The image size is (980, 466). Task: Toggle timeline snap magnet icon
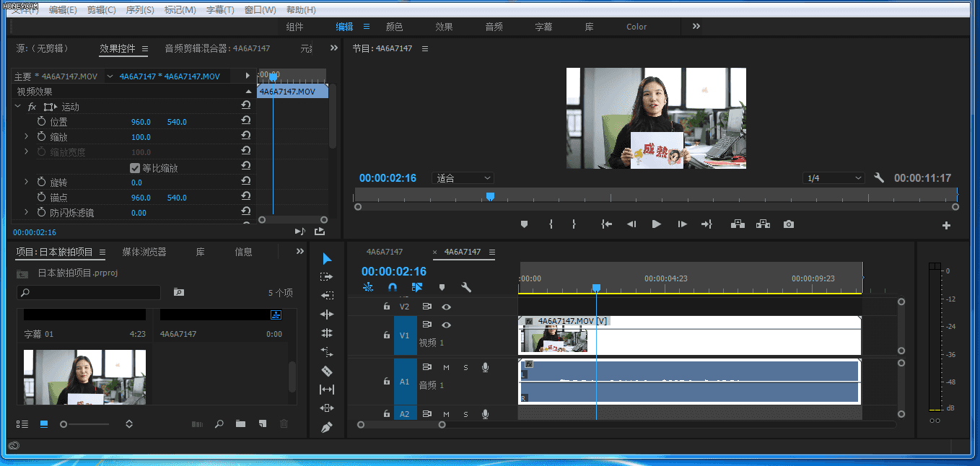tap(393, 287)
